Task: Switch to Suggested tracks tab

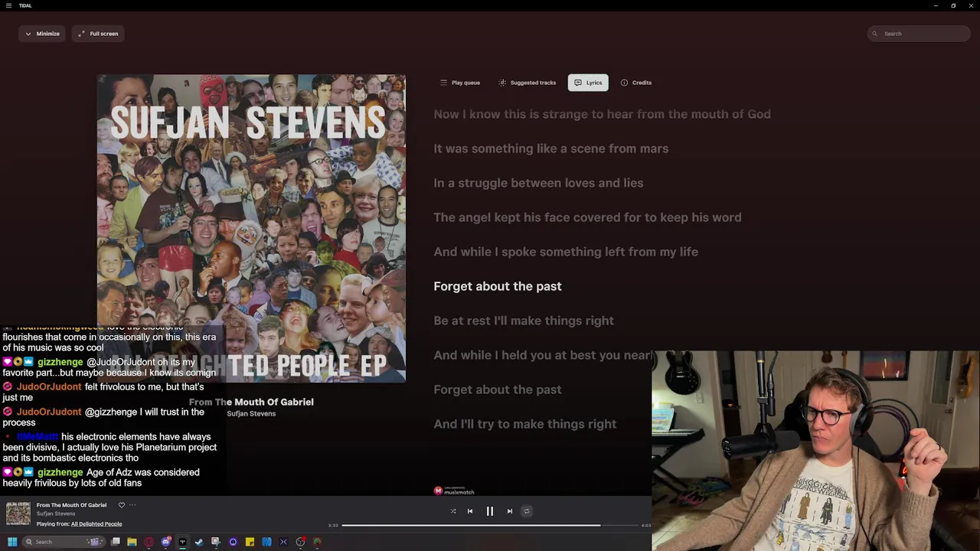Action: (x=528, y=83)
